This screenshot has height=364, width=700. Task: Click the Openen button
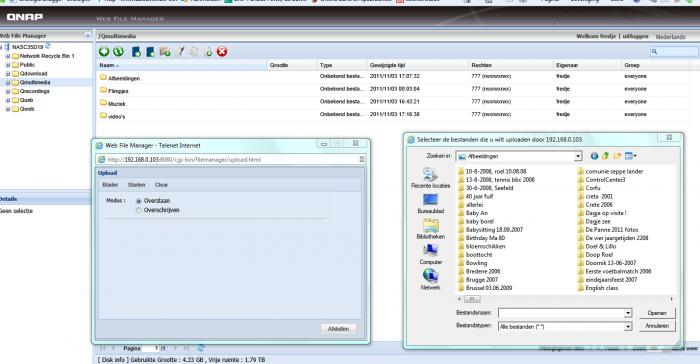pos(657,313)
